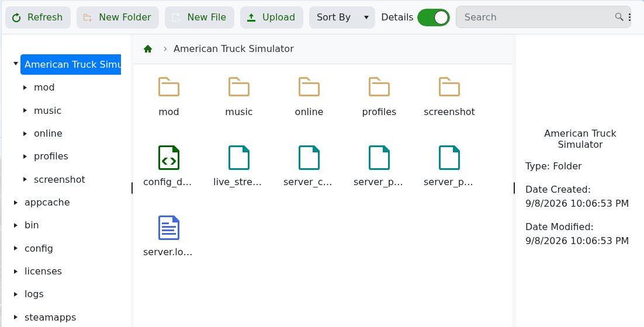Select the server.lo... document icon
This screenshot has width=644, height=327.
pyautogui.click(x=169, y=228)
